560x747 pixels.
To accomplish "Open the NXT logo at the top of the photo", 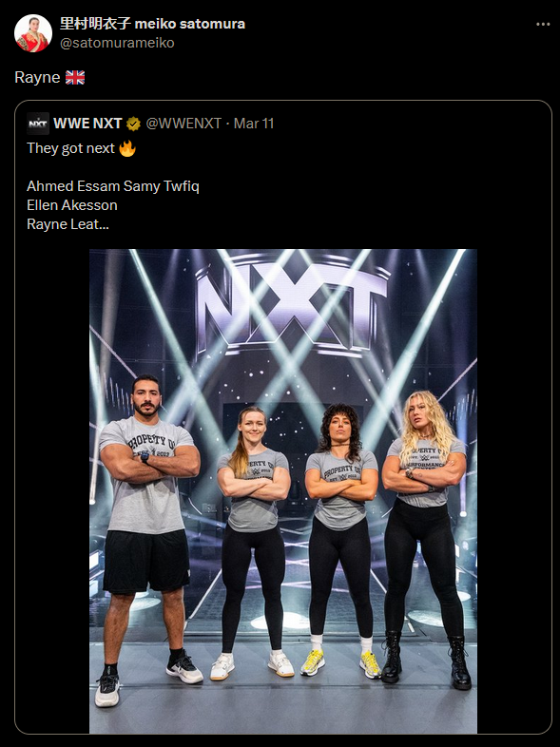I will click(291, 305).
